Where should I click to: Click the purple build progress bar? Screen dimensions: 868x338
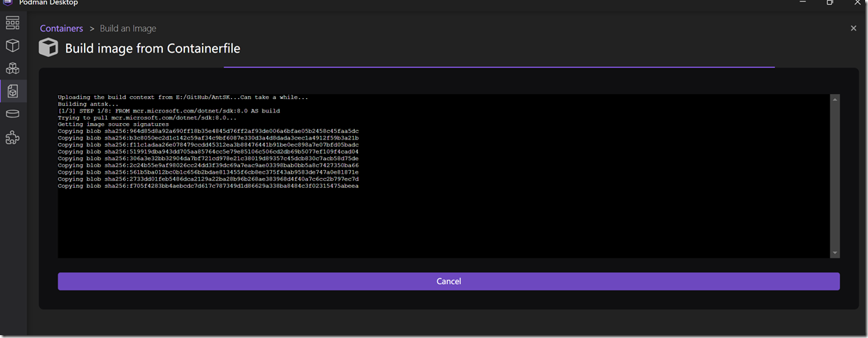498,67
